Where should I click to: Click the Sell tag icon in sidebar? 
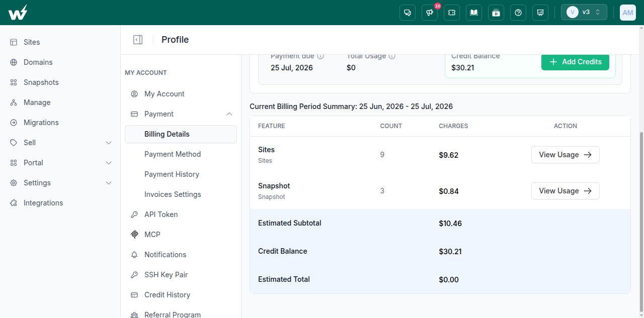pos(14,143)
